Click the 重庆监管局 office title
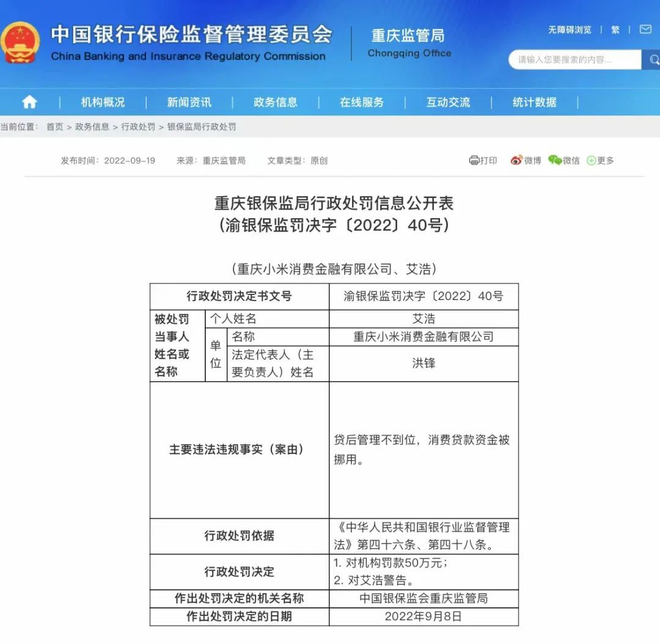Image resolution: width=660 pixels, height=644 pixels. coord(408,35)
